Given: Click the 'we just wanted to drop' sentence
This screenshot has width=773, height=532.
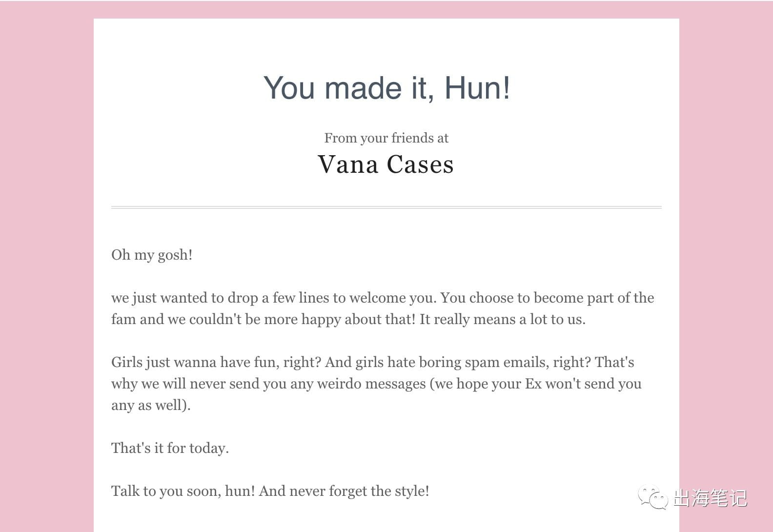Looking at the screenshot, I should click(x=275, y=298).
